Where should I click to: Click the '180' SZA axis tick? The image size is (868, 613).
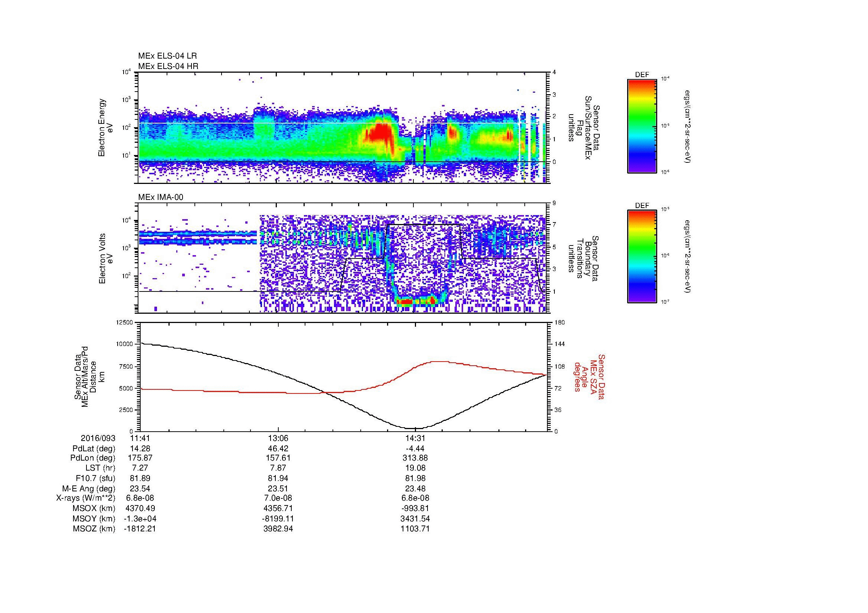click(560, 323)
